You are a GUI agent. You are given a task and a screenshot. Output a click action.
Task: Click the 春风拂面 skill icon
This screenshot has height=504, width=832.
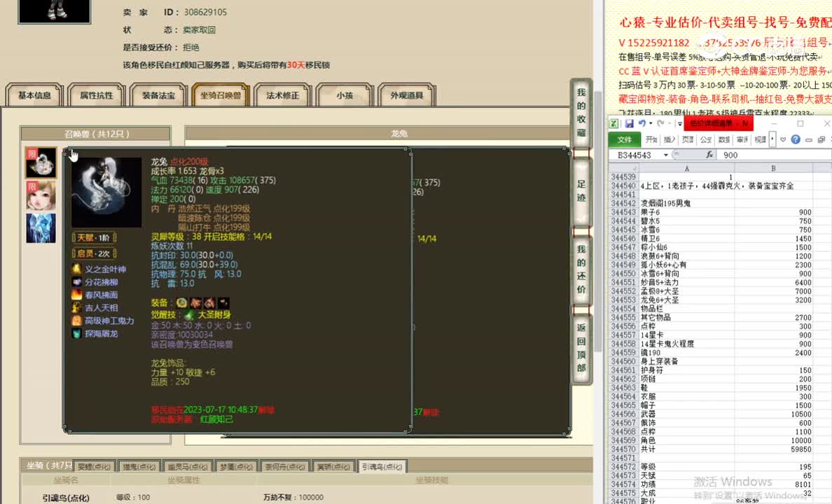pyautogui.click(x=77, y=295)
